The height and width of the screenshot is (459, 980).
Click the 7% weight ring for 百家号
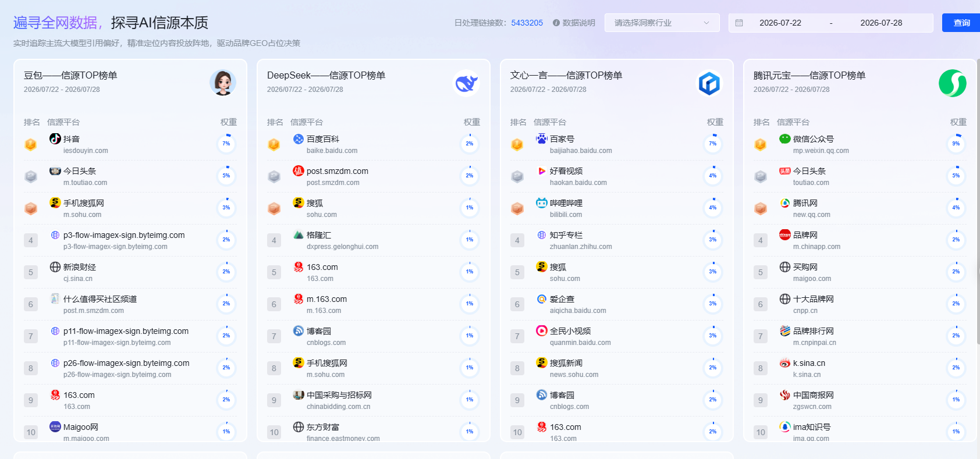(713, 144)
